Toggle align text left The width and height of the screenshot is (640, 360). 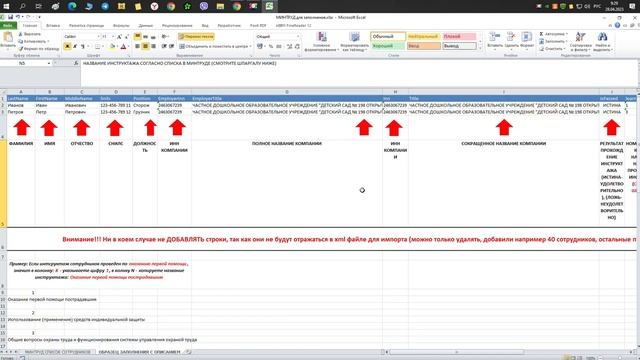pyautogui.click(x=138, y=47)
